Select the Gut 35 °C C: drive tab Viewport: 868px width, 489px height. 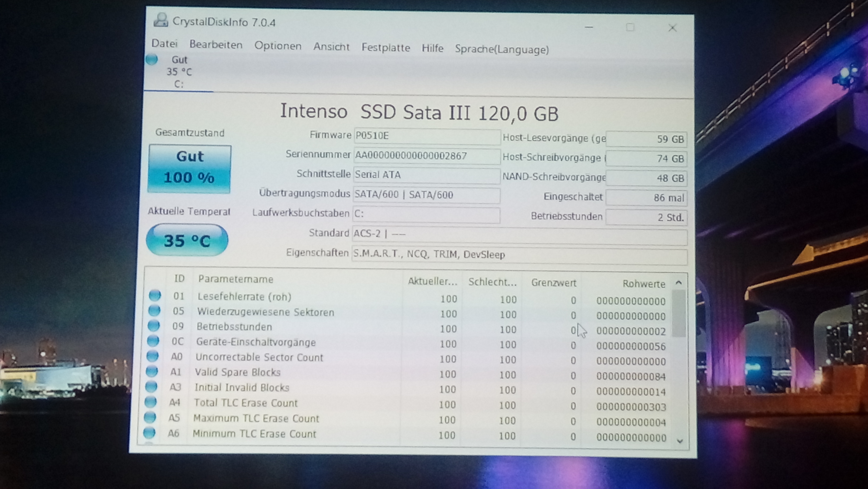[179, 72]
